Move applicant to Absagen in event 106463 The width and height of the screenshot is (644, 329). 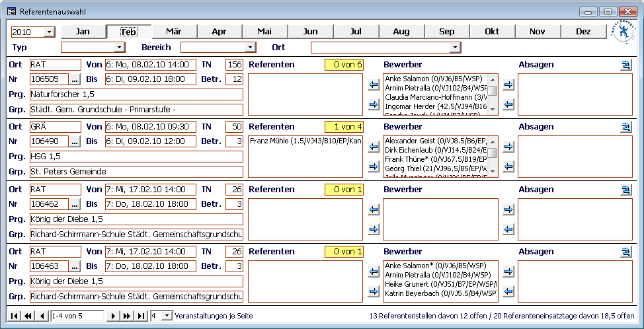click(x=508, y=272)
